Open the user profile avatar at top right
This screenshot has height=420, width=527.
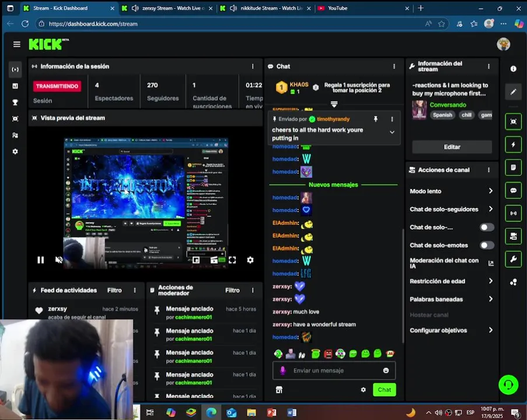pyautogui.click(x=504, y=44)
